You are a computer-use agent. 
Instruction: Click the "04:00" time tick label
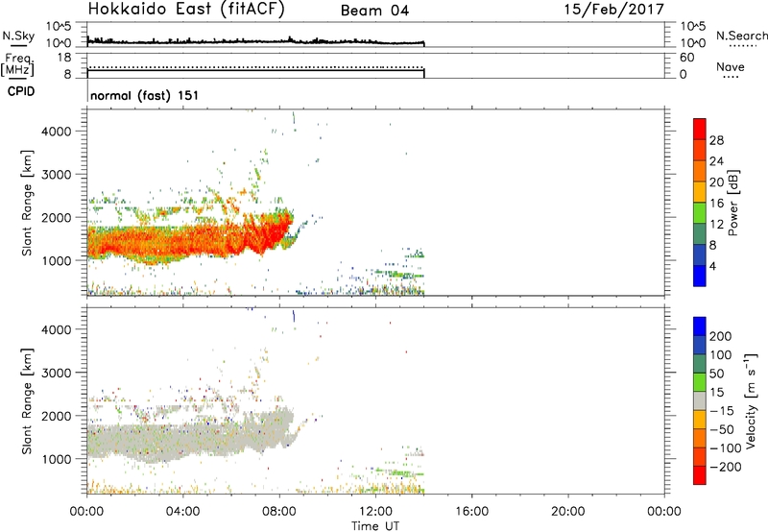[x=182, y=512]
